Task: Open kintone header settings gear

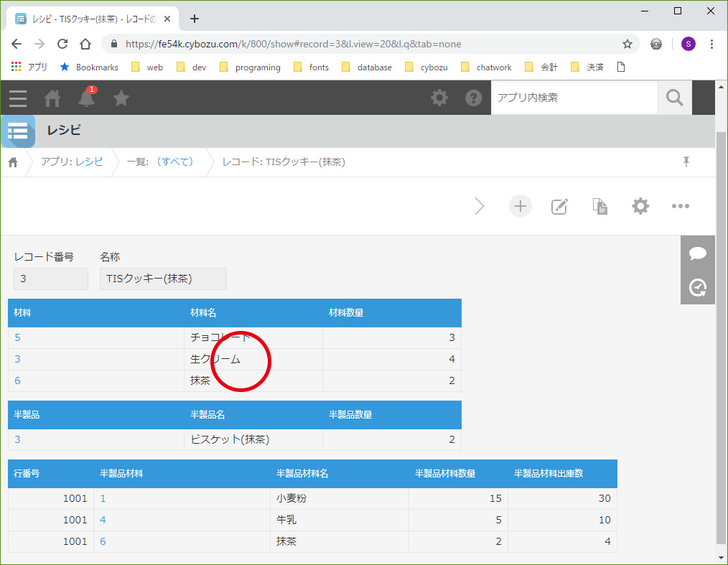Action: [439, 98]
